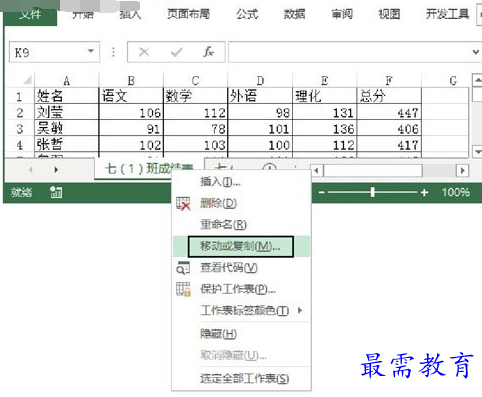Screen dimensions: 482x397
Task: Click the horizontal scrollbar thumb
Action: (x=373, y=171)
